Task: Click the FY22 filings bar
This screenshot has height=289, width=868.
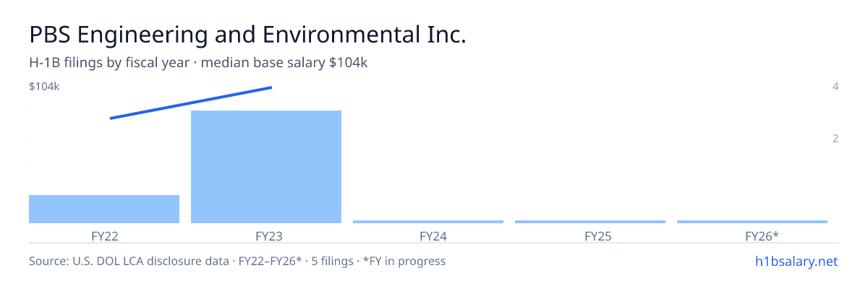Action: 104,209
